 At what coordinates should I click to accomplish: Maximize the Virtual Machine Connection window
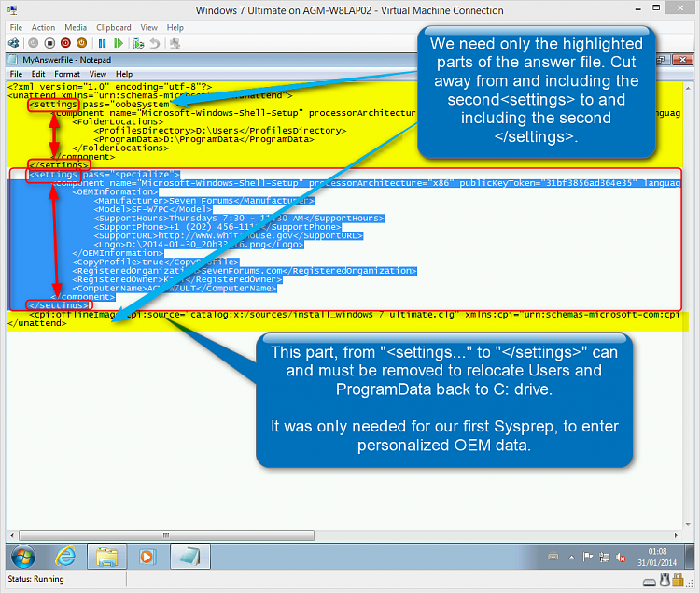[x=656, y=8]
